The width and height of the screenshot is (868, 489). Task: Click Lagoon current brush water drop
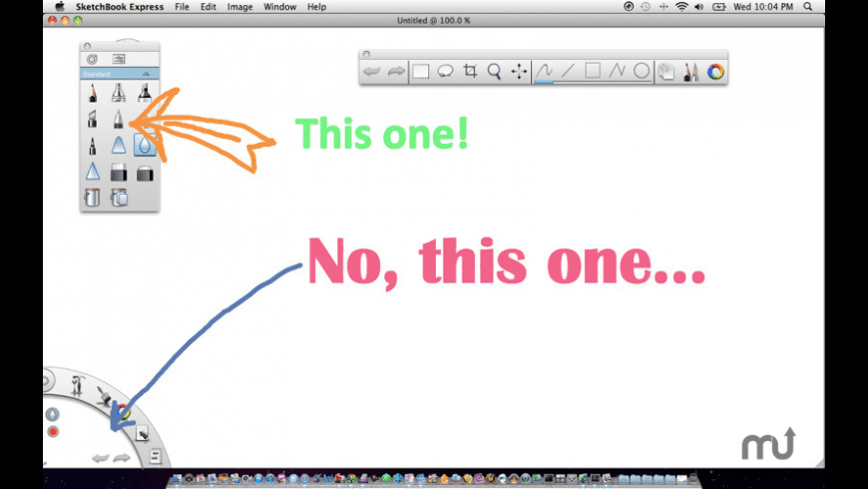tap(52, 414)
